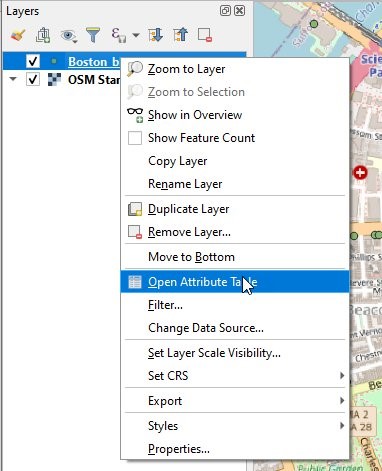Image resolution: width=382 pixels, height=471 pixels.
Task: Click the Add Group icon
Action: tap(43, 35)
